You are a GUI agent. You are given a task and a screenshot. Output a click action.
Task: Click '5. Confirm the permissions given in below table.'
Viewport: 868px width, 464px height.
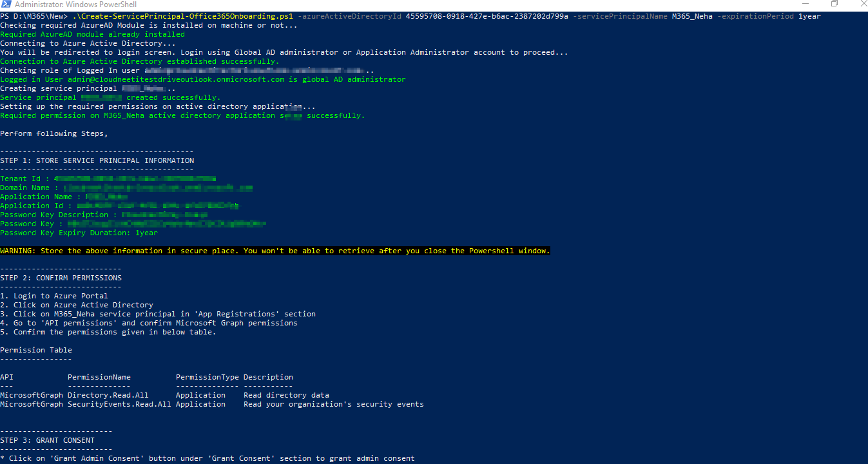point(108,332)
